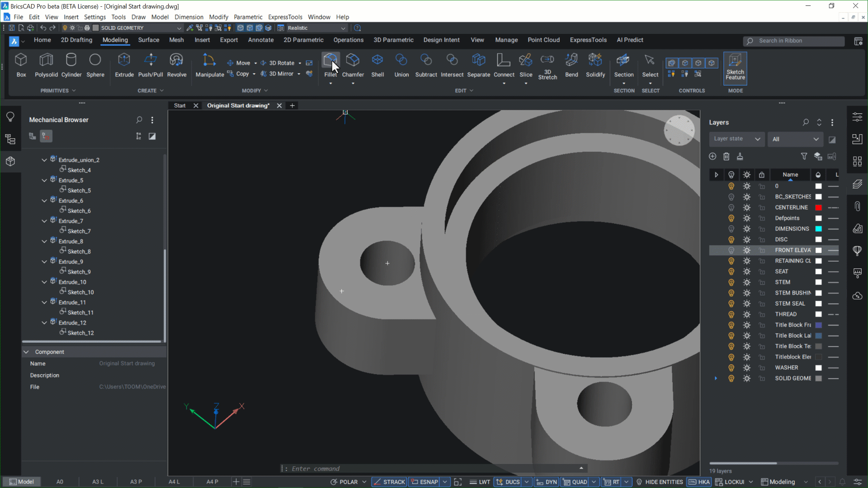The width and height of the screenshot is (868, 488).
Task: Select the Solidify tool
Action: [x=595, y=66]
